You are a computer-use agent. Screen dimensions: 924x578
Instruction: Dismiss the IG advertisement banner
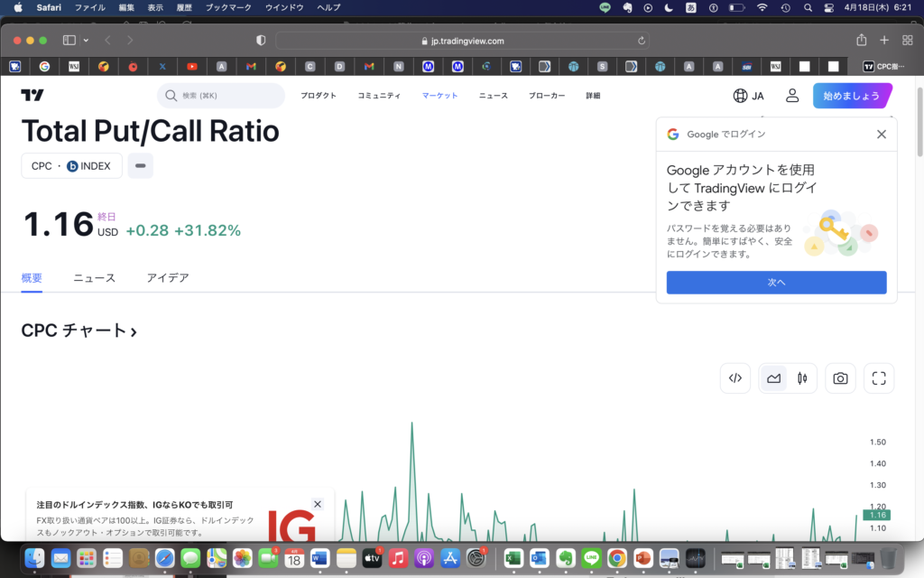[318, 504]
